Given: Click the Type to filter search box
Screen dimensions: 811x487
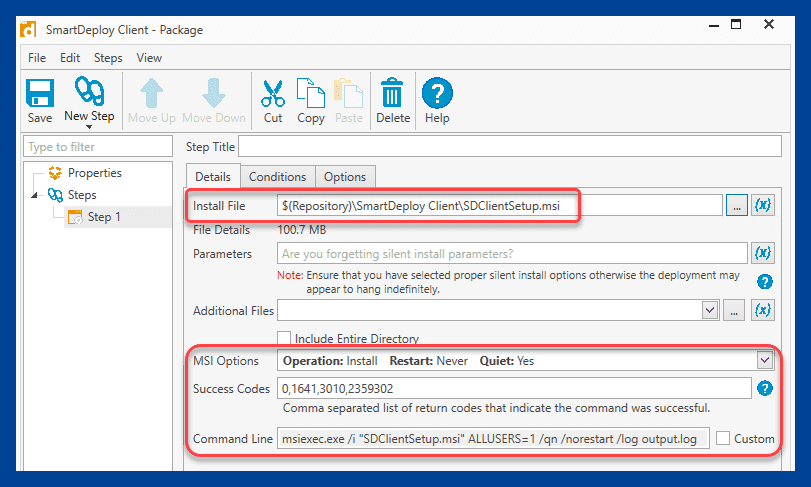Looking at the screenshot, I should (98, 146).
